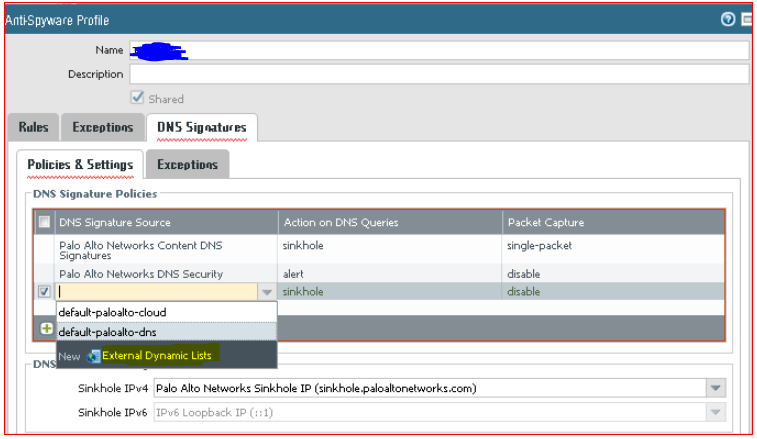Viewport: 757px width, 439px height.
Task: Switch to the top-level Exceptions tab
Action: (x=103, y=127)
